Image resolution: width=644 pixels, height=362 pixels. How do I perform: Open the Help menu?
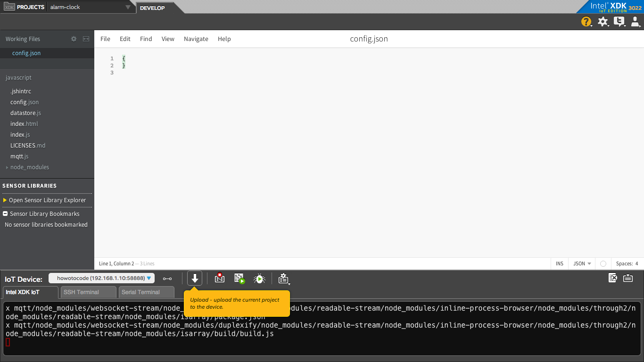click(x=224, y=39)
